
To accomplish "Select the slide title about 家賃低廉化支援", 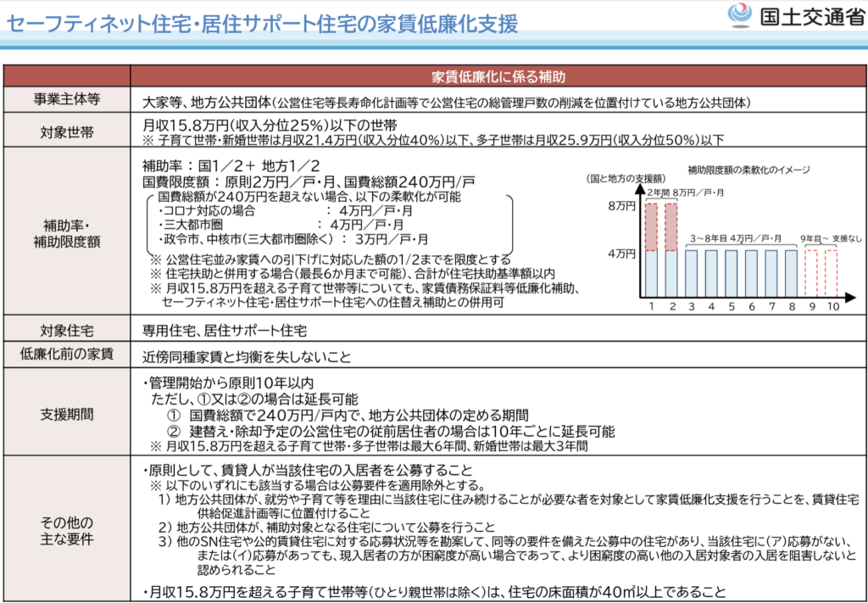I will coord(262,23).
